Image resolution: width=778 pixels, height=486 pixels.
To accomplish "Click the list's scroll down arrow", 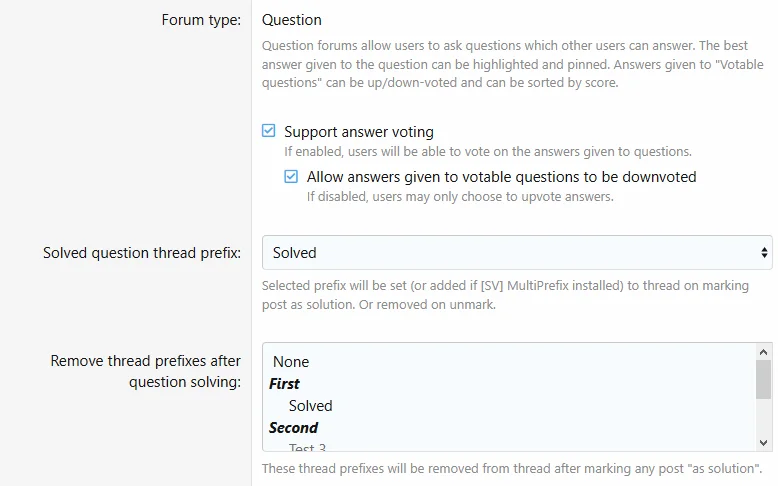I will pos(764,441).
